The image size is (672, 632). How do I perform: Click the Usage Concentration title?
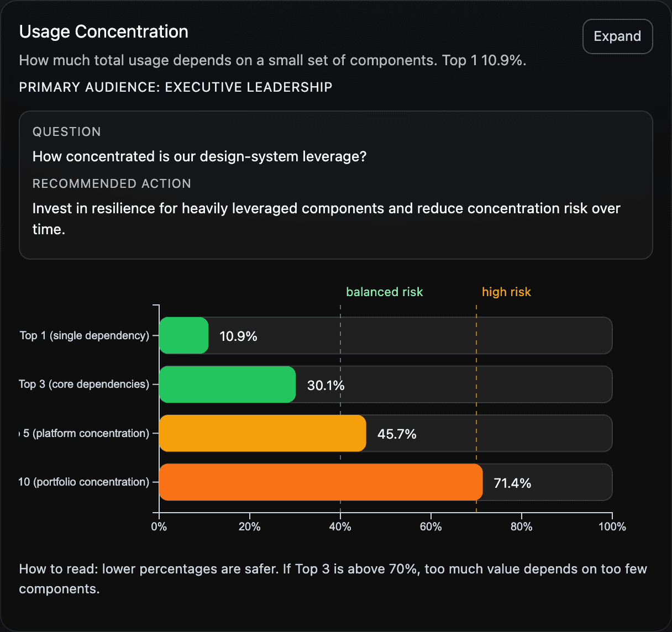click(x=103, y=31)
